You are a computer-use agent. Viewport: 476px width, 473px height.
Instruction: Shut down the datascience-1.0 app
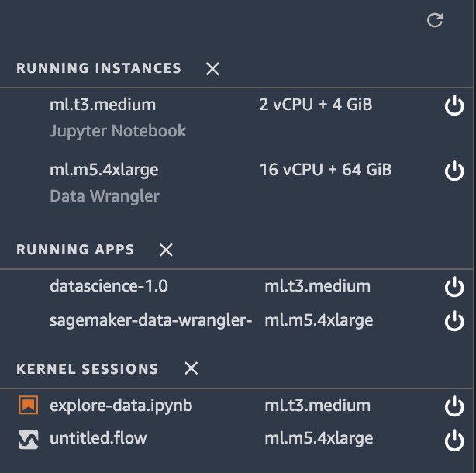click(x=454, y=287)
